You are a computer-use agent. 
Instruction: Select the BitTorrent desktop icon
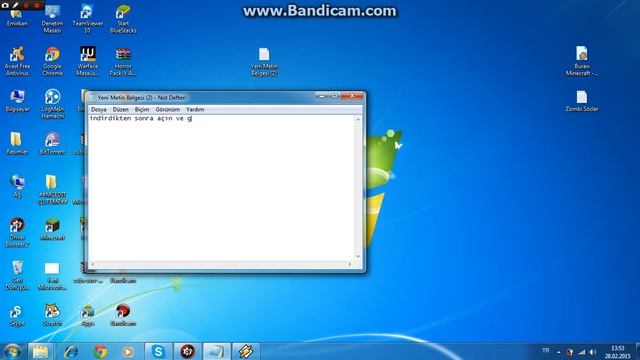tap(52, 143)
